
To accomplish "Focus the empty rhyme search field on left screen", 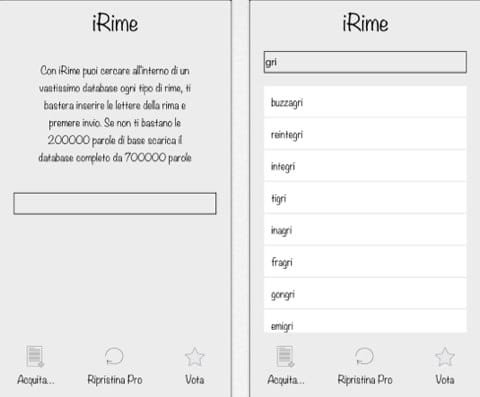I will click(x=115, y=203).
